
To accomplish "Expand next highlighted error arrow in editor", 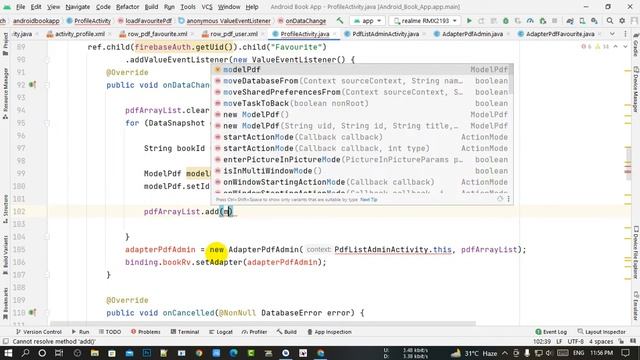I will [625, 47].
